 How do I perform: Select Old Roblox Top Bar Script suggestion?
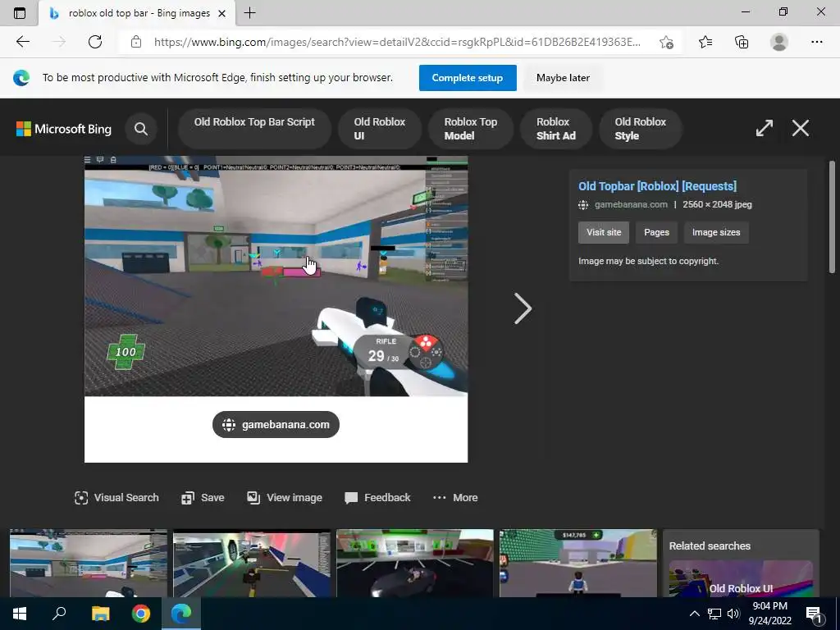pyautogui.click(x=254, y=129)
